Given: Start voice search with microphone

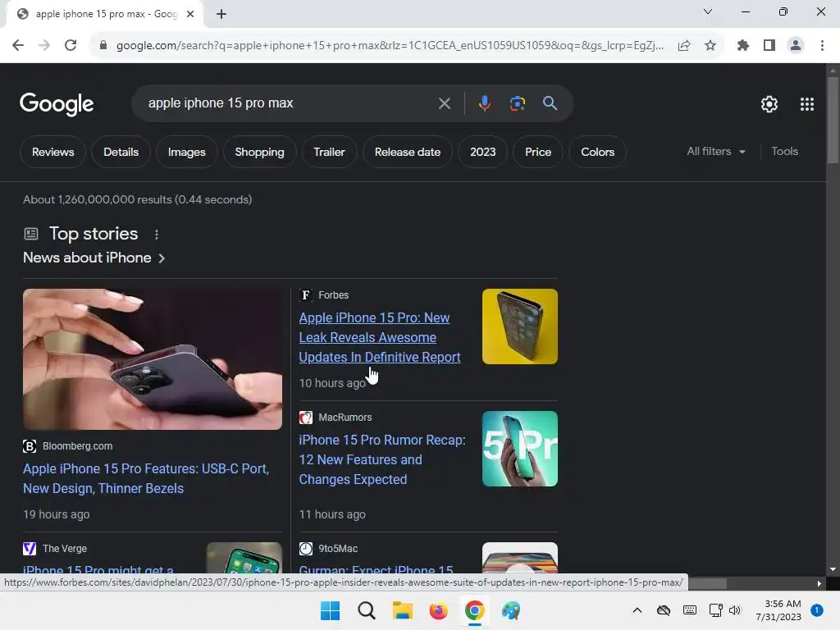Looking at the screenshot, I should [x=484, y=103].
